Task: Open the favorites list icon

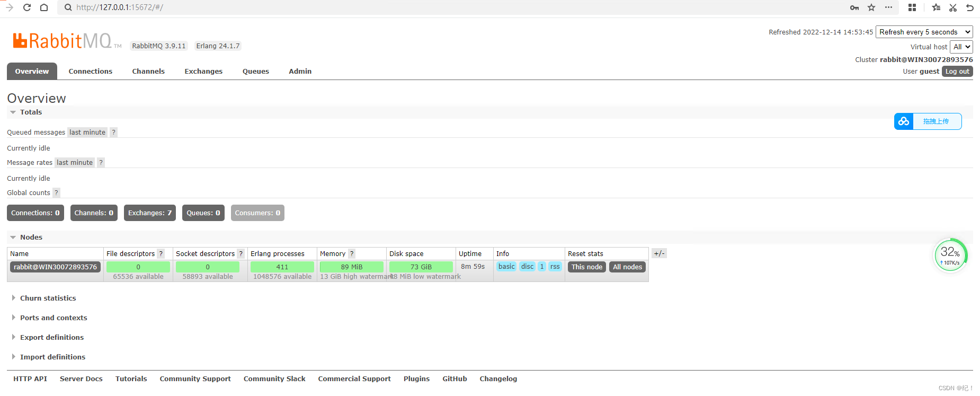Action: pyautogui.click(x=936, y=7)
